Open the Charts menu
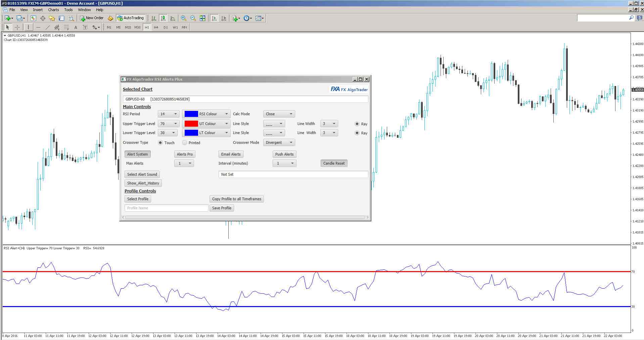Screen dimensions: 644x340 [x=53, y=10]
